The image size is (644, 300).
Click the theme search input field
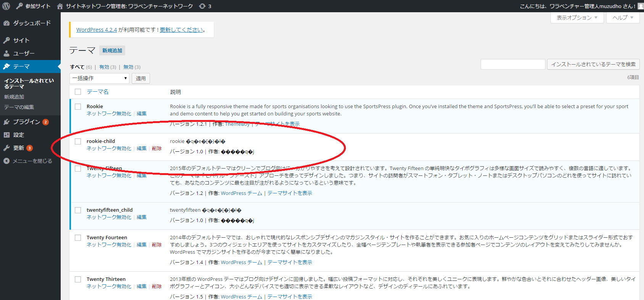513,64
